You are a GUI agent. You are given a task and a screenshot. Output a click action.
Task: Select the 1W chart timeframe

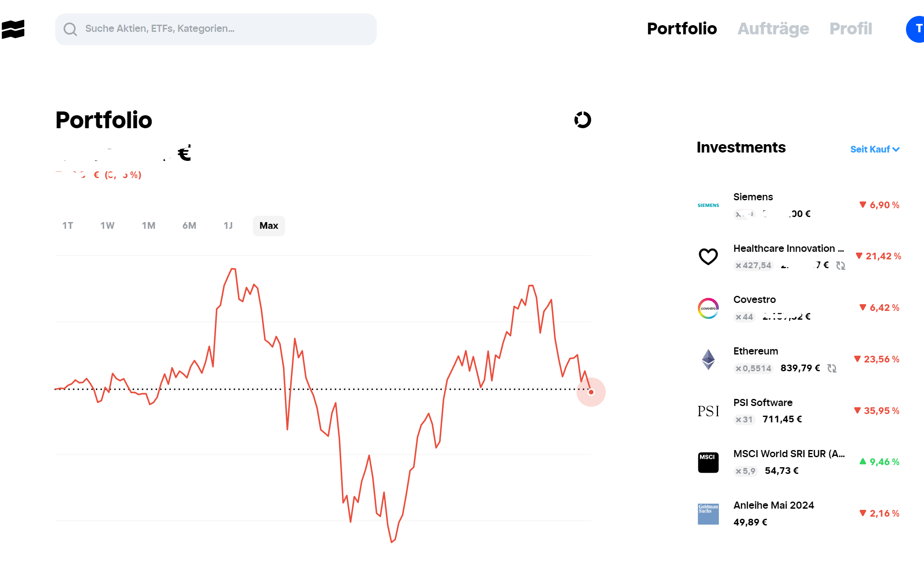tap(107, 226)
